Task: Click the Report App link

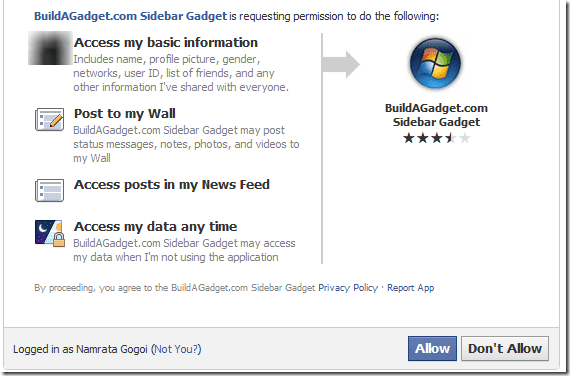Action: 410,288
